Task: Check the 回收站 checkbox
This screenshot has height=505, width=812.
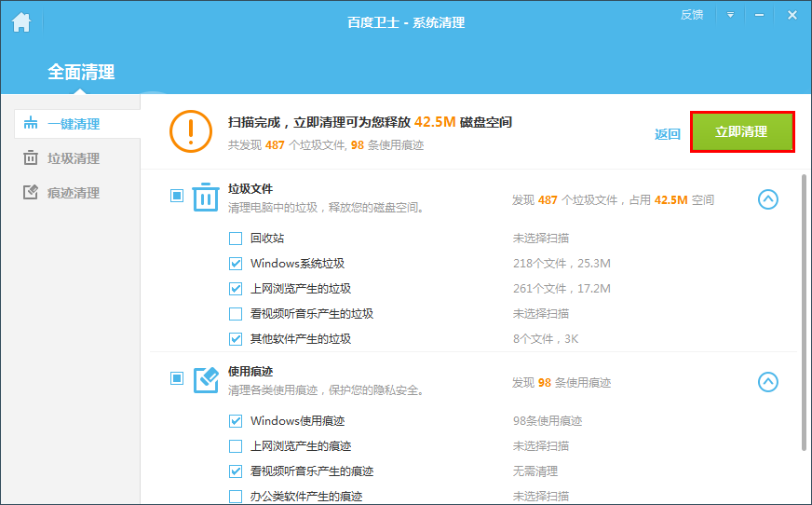Action: pyautogui.click(x=236, y=239)
